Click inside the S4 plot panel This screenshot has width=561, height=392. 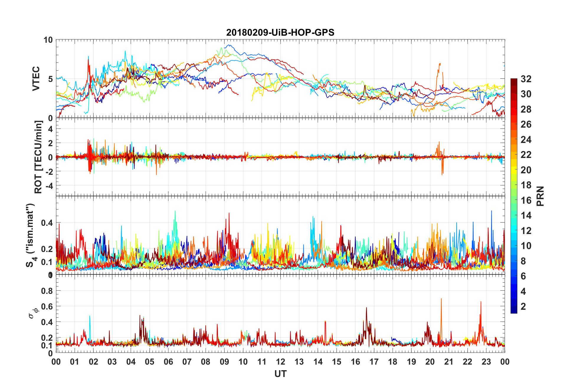[x=280, y=235]
